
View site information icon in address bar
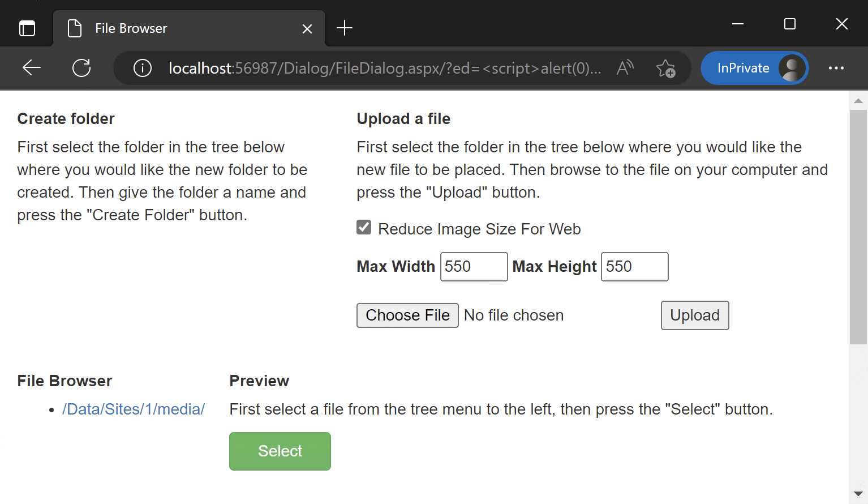tap(143, 68)
